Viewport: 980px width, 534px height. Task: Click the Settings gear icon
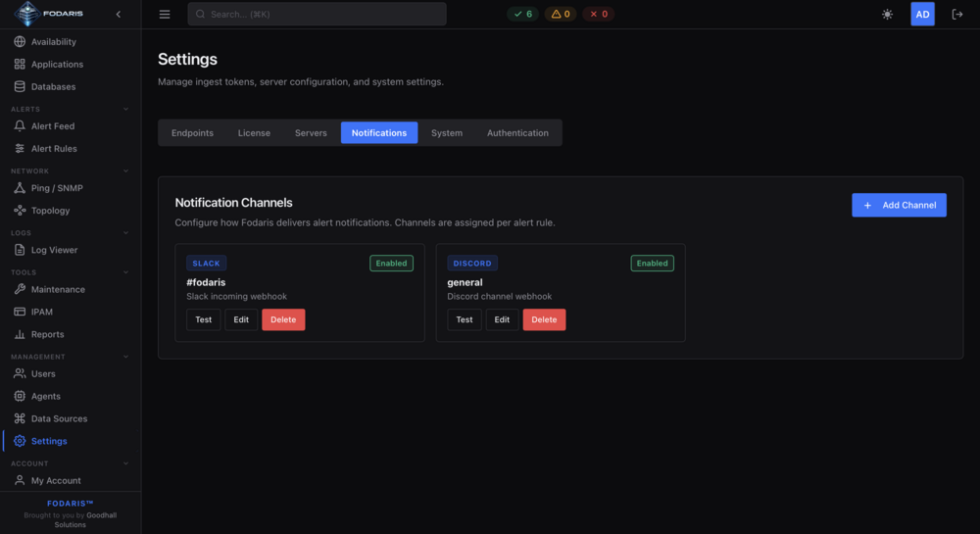20,441
